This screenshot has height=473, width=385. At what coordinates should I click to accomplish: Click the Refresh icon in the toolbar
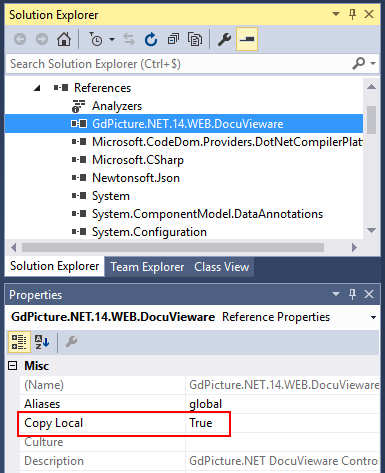pyautogui.click(x=151, y=39)
